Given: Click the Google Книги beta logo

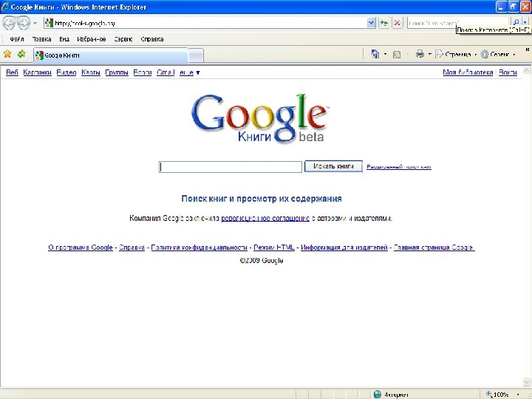Looking at the screenshot, I should pos(259,118).
